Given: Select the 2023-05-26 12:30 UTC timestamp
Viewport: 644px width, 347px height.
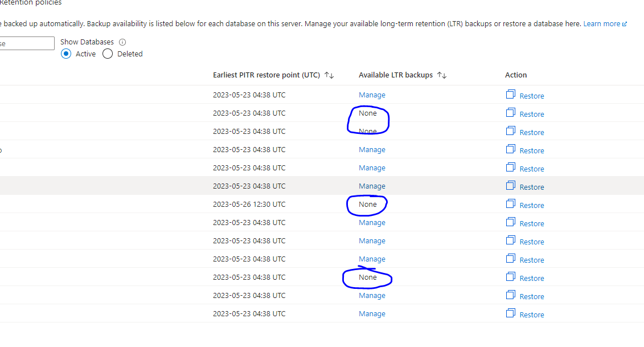Looking at the screenshot, I should point(249,205).
